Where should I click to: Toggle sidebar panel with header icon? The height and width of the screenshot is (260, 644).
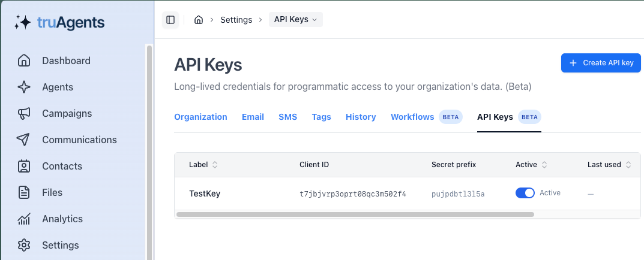click(170, 20)
